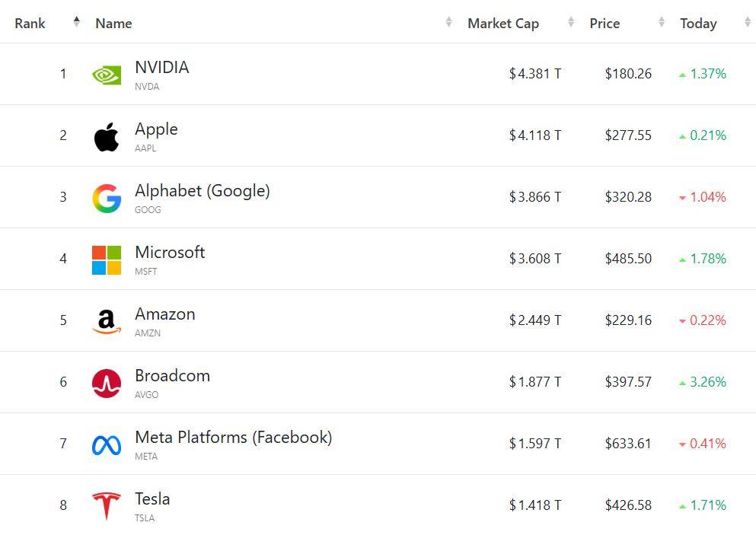Sort by Today column arrows
The width and height of the screenshot is (756, 535).
(747, 22)
